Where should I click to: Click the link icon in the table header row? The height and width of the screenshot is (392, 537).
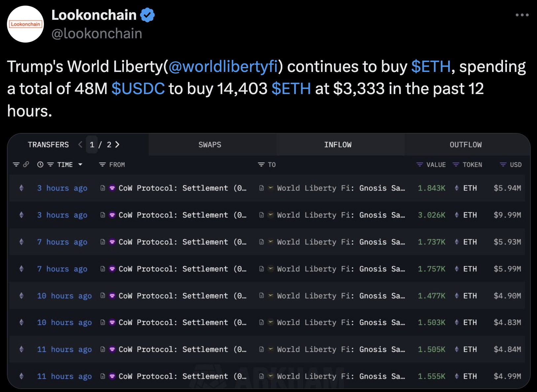click(26, 165)
